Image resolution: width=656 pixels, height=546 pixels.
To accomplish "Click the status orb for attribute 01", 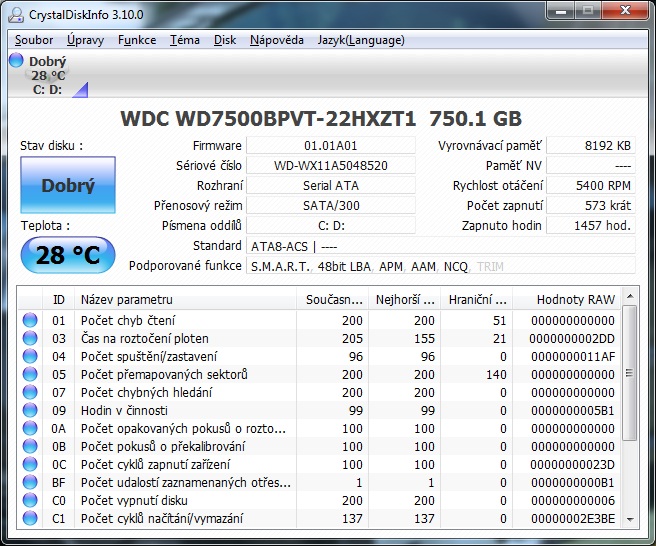I will (30, 320).
